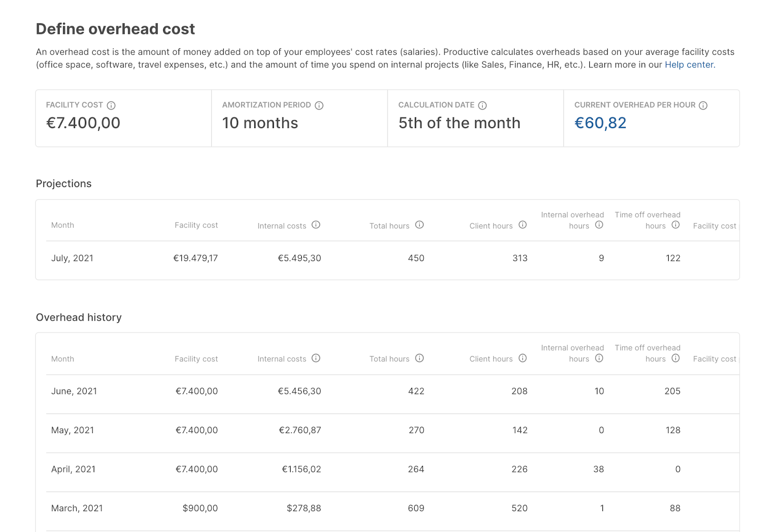The image size is (776, 532).
Task: Select the 10 months amortization period value
Action: (x=260, y=123)
